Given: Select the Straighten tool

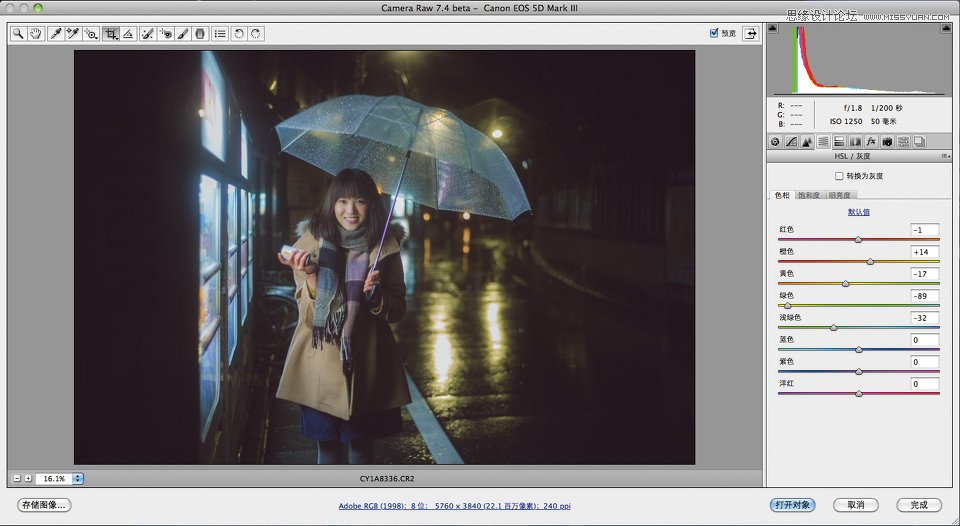Looking at the screenshot, I should [x=129, y=34].
